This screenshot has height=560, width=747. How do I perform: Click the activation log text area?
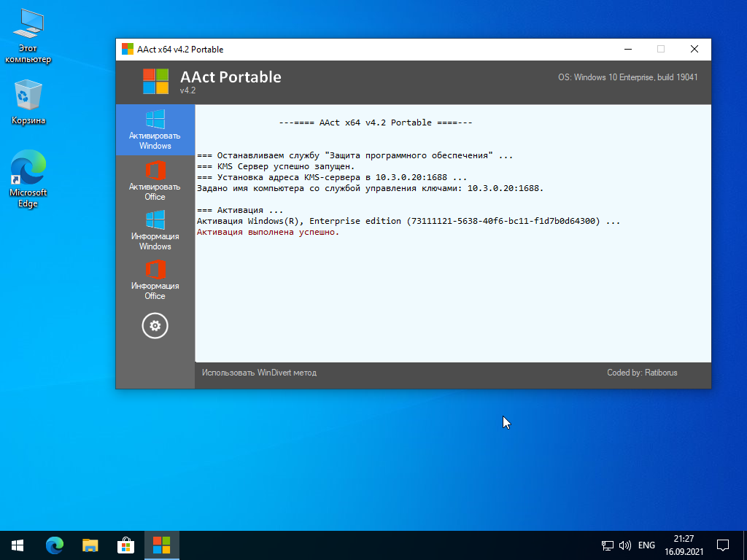tap(452, 292)
